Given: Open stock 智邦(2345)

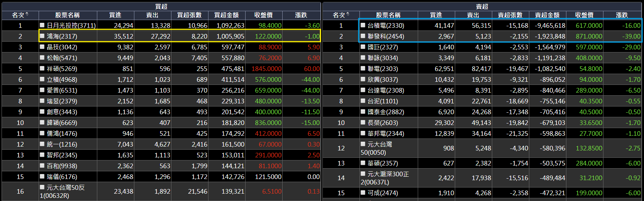Looking at the screenshot, I should click(x=62, y=155).
